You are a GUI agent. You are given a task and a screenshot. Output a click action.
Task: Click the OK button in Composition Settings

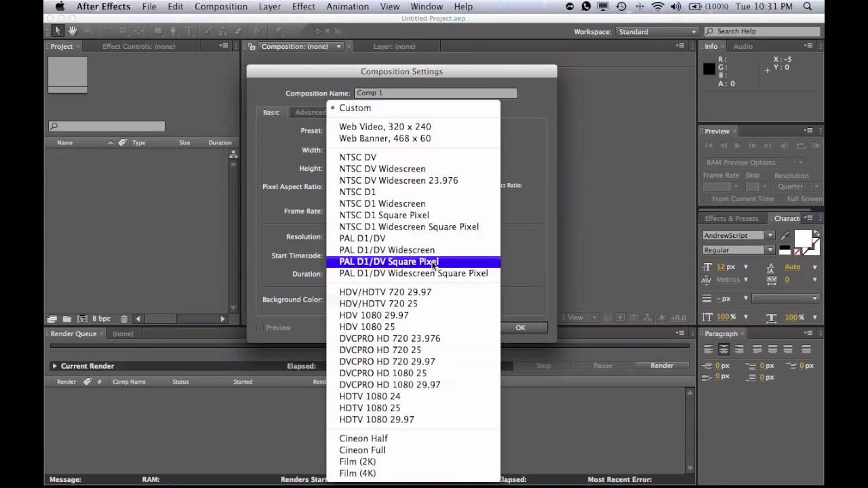520,327
